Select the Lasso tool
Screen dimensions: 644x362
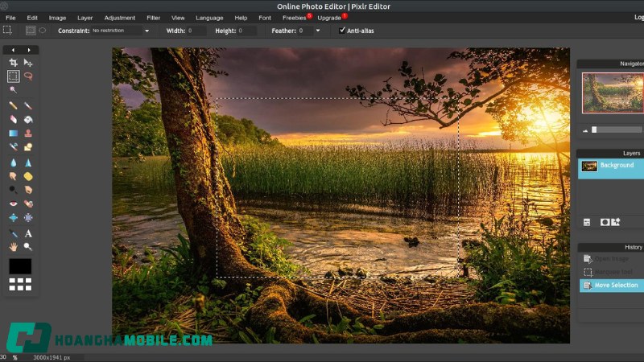pyautogui.click(x=28, y=76)
